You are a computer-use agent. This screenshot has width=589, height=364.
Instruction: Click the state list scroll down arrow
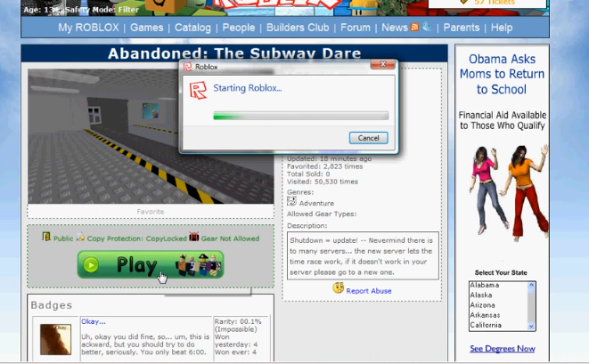coord(531,327)
